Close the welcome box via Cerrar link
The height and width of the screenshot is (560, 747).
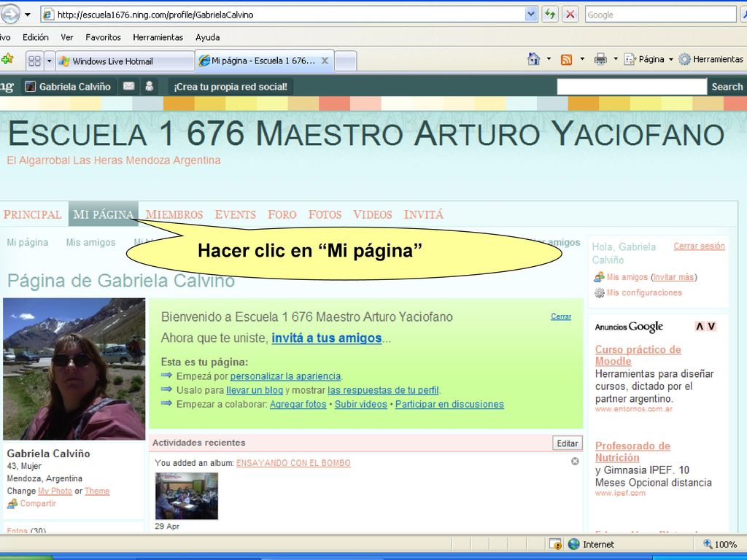pos(561,316)
